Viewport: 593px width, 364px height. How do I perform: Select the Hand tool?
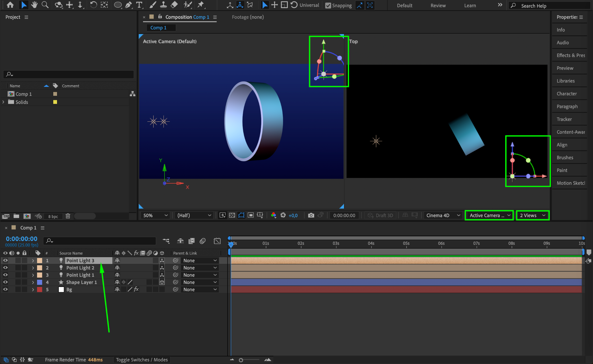[x=34, y=5]
